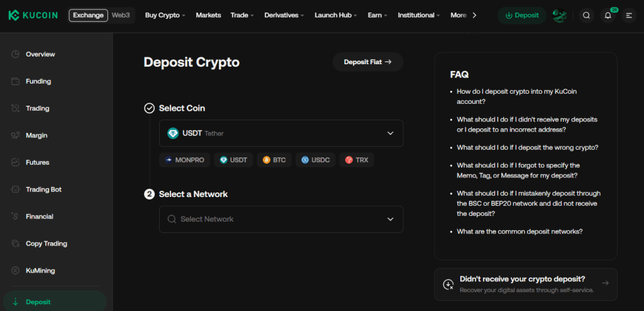Open the Overview sidebar icon
The height and width of the screenshot is (311, 644).
(15, 54)
